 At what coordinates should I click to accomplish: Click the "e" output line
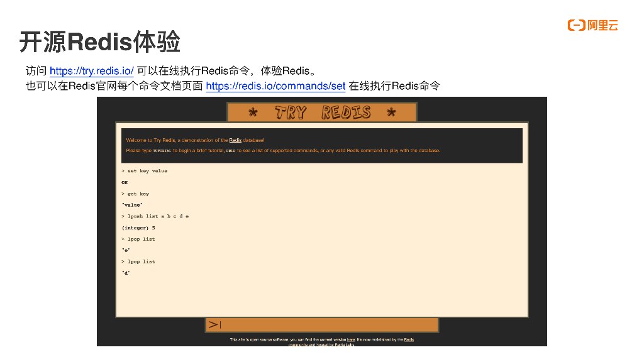(126, 250)
